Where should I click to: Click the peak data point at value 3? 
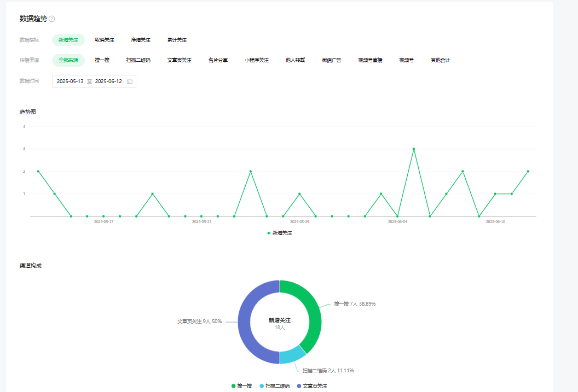pos(414,149)
